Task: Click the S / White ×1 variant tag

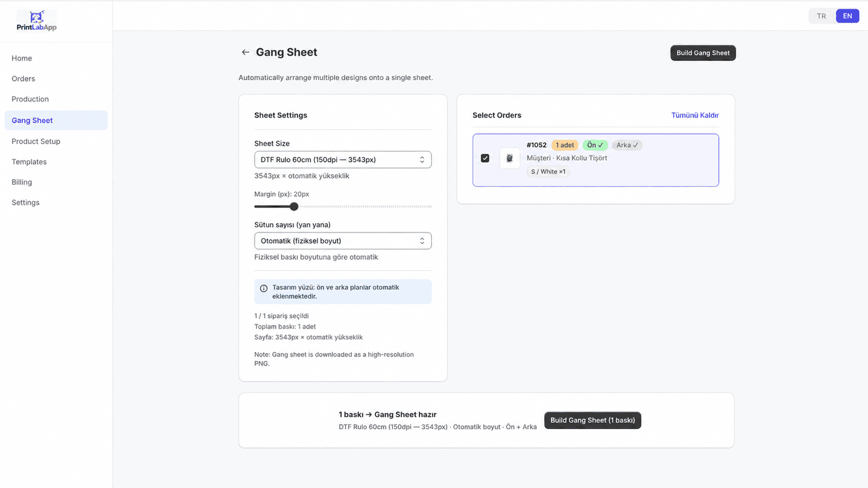Action: [548, 171]
